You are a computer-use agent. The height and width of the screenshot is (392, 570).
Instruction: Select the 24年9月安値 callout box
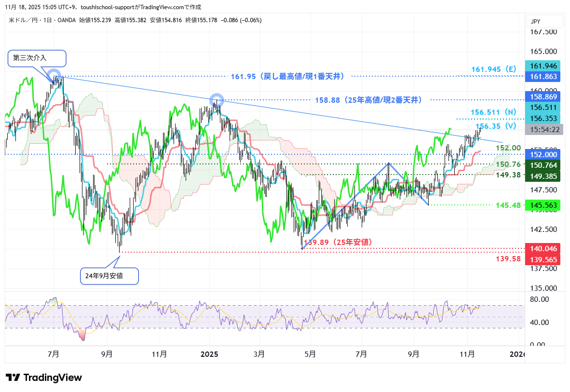(x=110, y=276)
